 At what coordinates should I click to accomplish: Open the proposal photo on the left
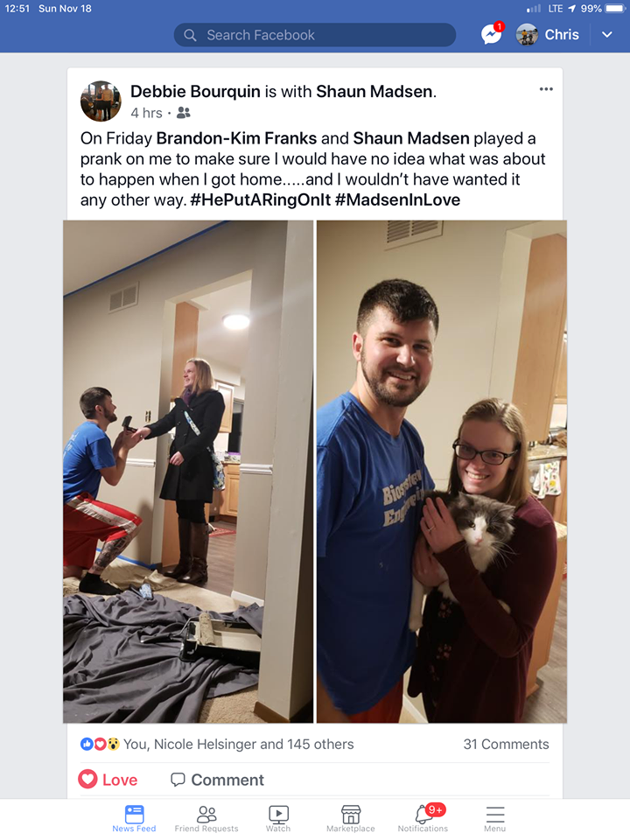tap(188, 472)
